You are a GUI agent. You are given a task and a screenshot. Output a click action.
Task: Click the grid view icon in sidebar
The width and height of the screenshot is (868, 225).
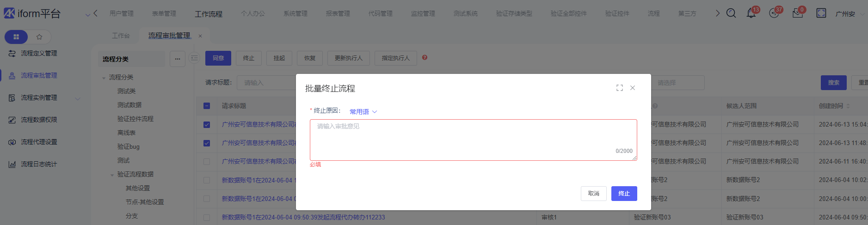pos(16,36)
